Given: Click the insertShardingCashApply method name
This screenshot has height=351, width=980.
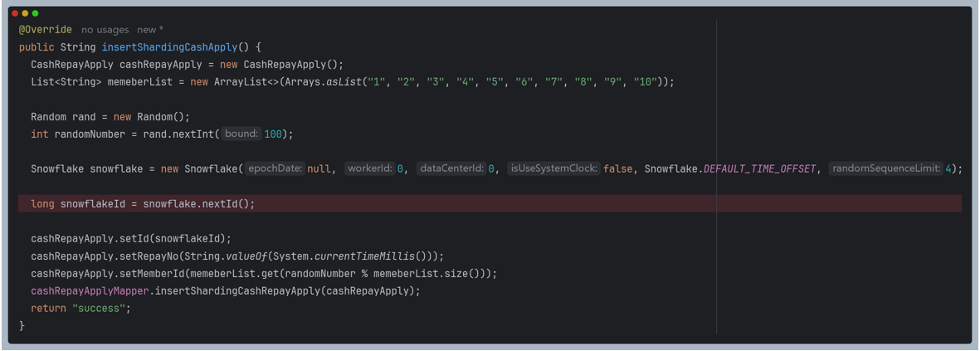Looking at the screenshot, I should click(x=169, y=47).
